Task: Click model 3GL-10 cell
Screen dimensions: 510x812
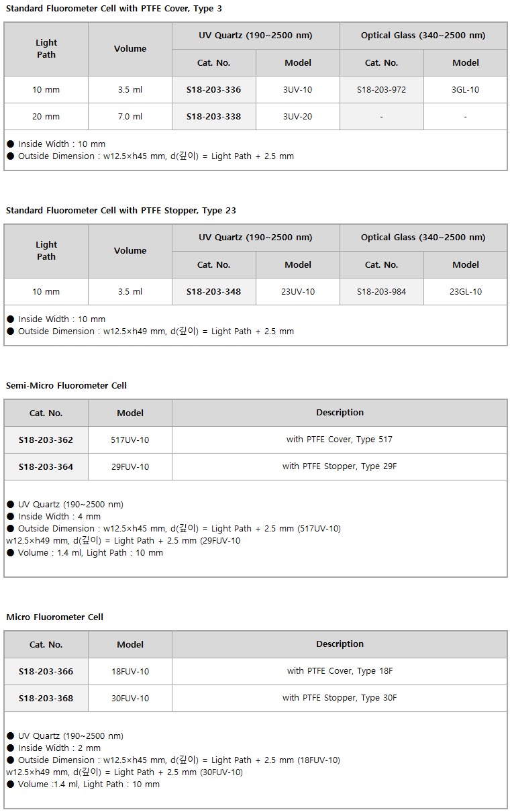Action: tap(466, 89)
